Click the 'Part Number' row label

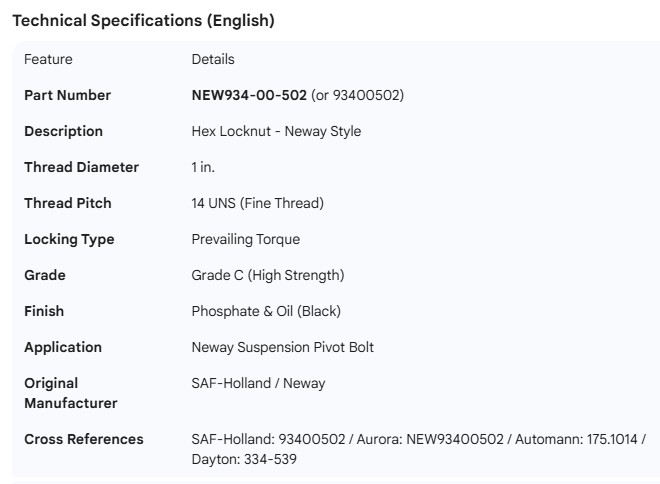click(x=67, y=95)
